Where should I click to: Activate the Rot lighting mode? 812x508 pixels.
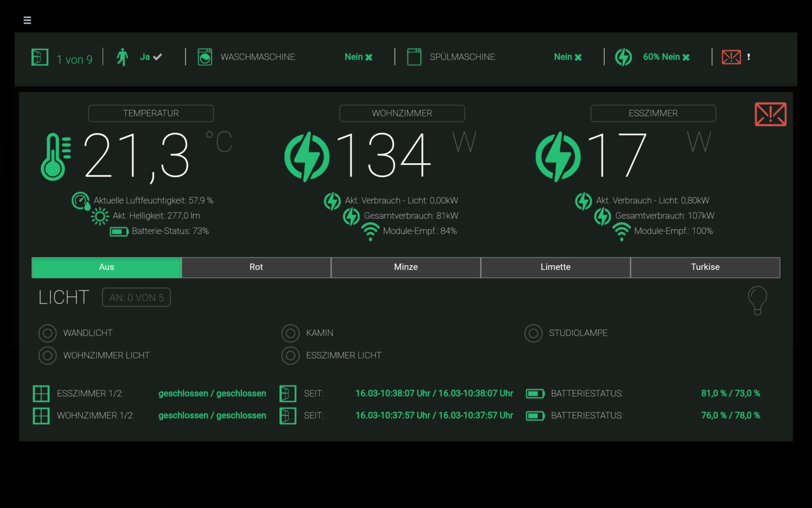tap(255, 267)
